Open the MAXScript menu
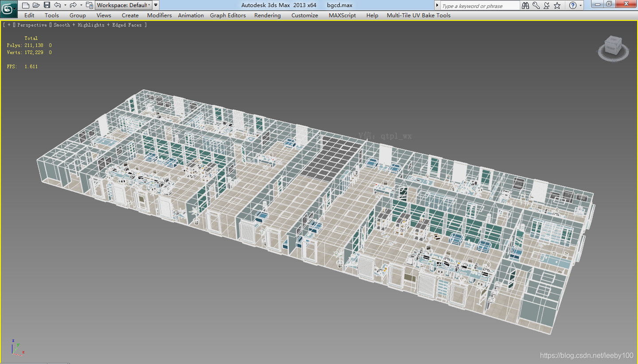The width and height of the screenshot is (638, 364). point(342,15)
